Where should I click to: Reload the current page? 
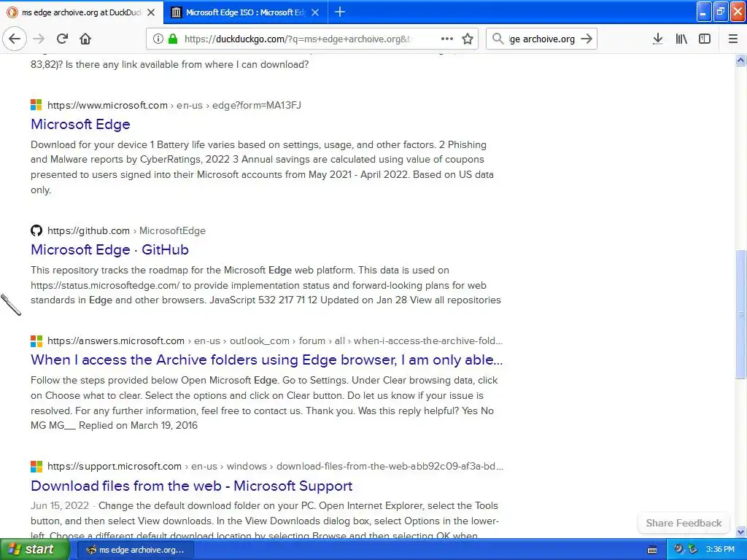coord(62,39)
